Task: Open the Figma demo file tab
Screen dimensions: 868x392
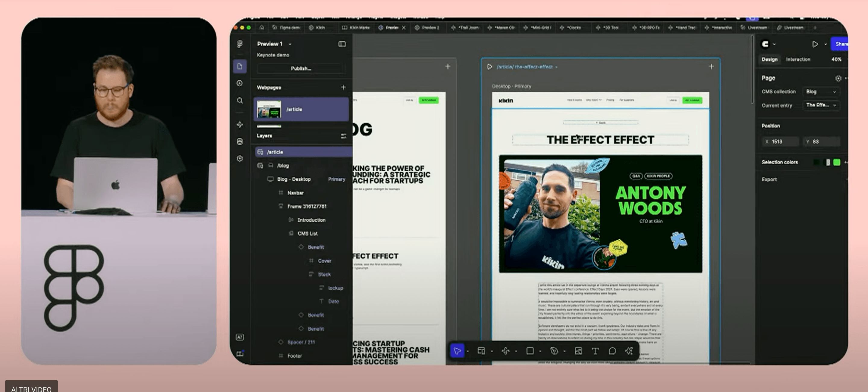Action: click(x=286, y=28)
